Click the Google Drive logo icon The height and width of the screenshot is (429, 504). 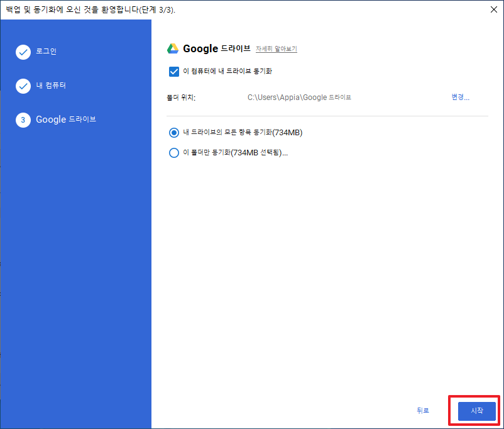tap(173, 48)
